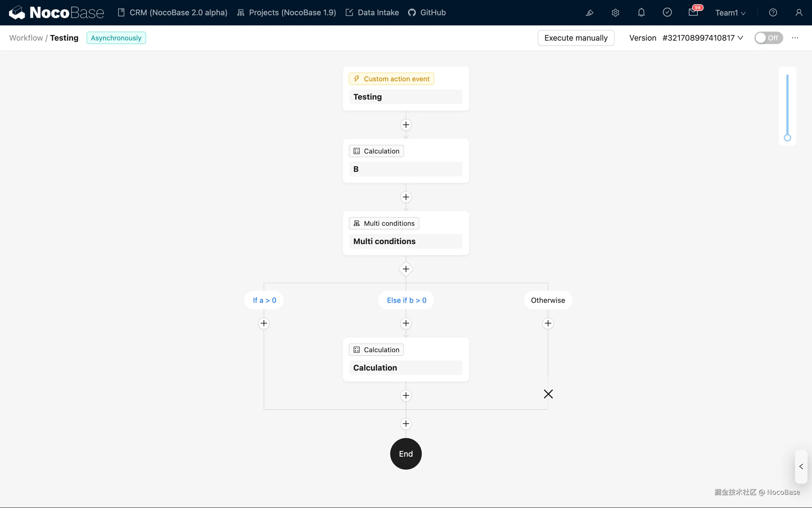Open the UI editor highlighter icon
Viewport: 812px width, 508px height.
[x=589, y=13]
